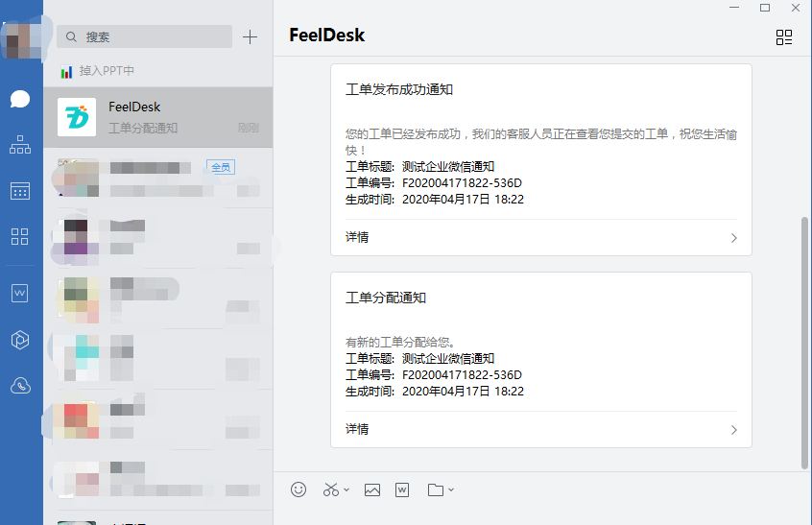
Task: Open the Messages chat bubble sidebar icon
Action: pyautogui.click(x=20, y=98)
